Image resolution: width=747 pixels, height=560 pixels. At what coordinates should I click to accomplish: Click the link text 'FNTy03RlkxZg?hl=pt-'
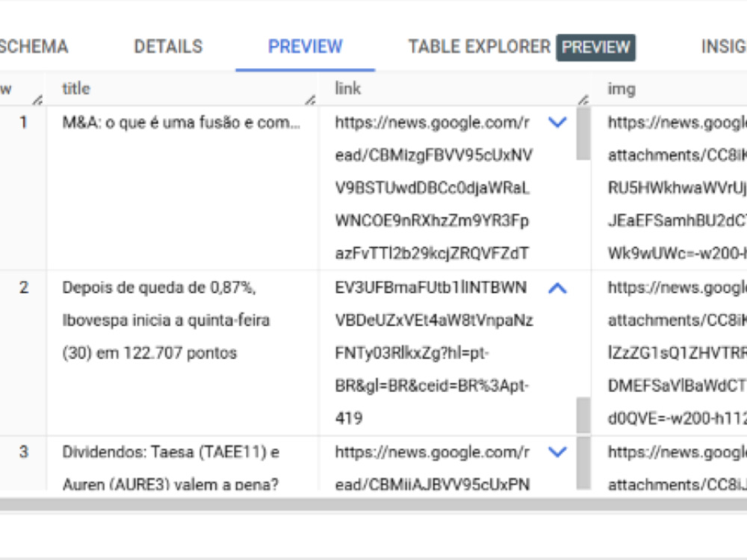pyautogui.click(x=412, y=353)
